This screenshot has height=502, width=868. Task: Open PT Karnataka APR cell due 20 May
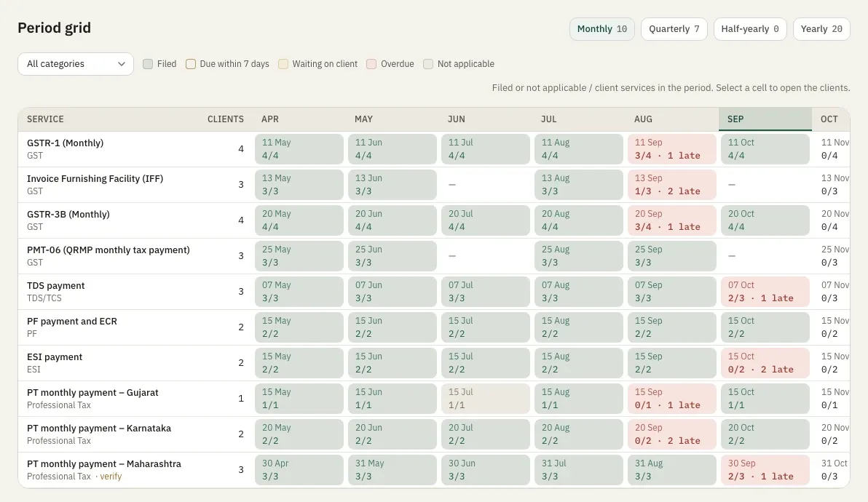[x=299, y=434]
